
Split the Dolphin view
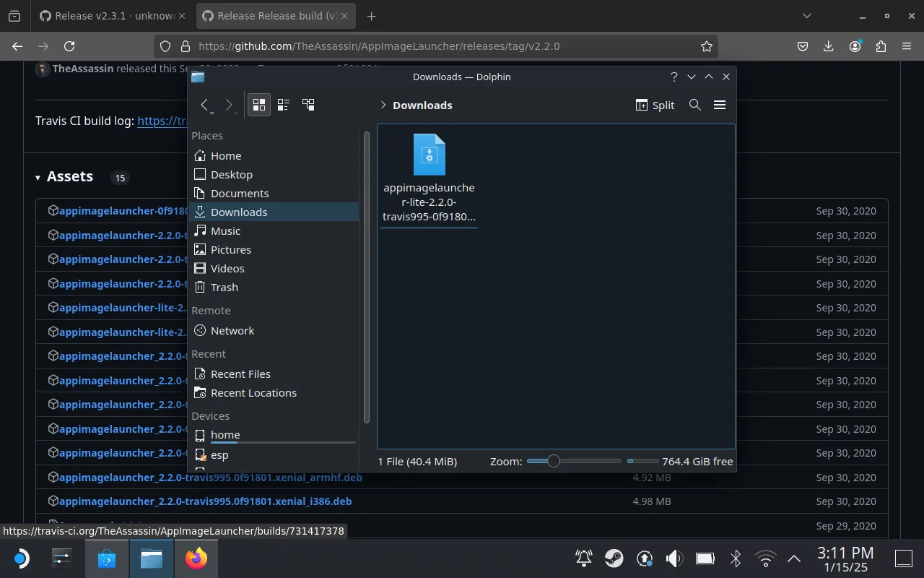pyautogui.click(x=654, y=105)
